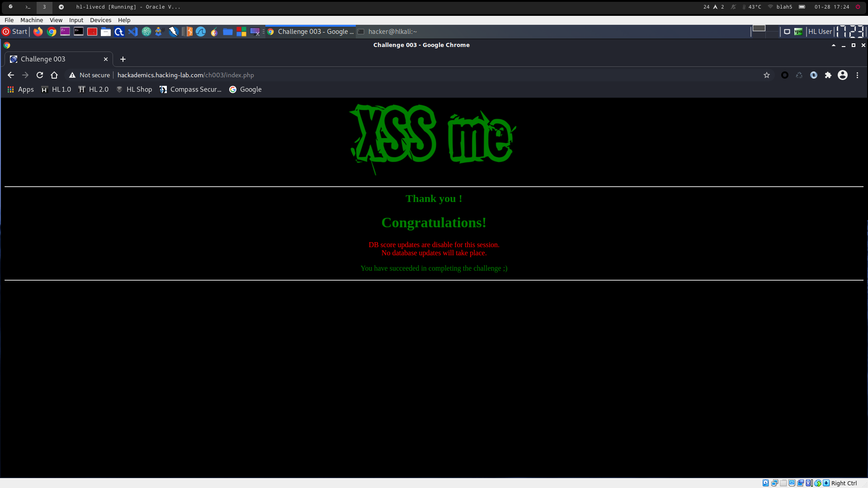868x488 pixels.
Task: Click the Not secure site info
Action: tap(90, 75)
